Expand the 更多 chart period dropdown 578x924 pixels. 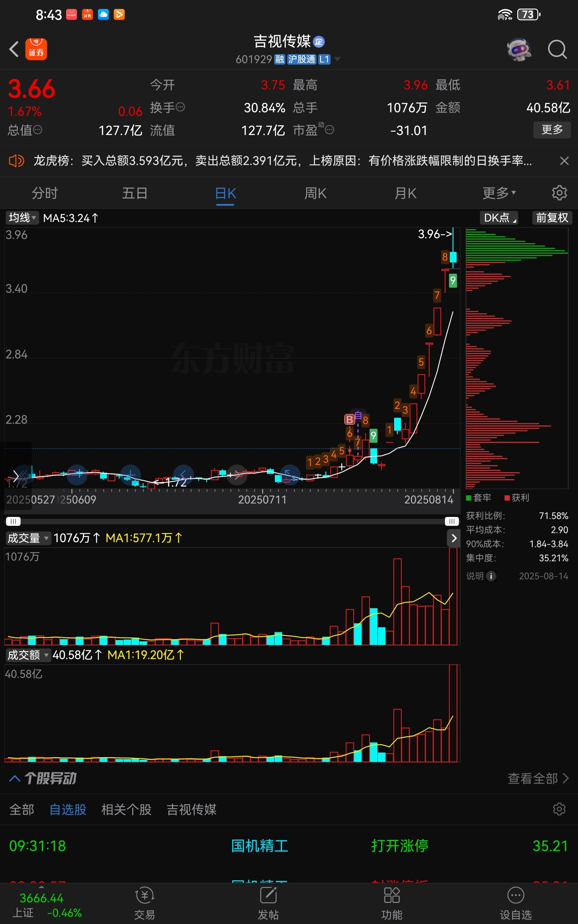[x=499, y=193]
